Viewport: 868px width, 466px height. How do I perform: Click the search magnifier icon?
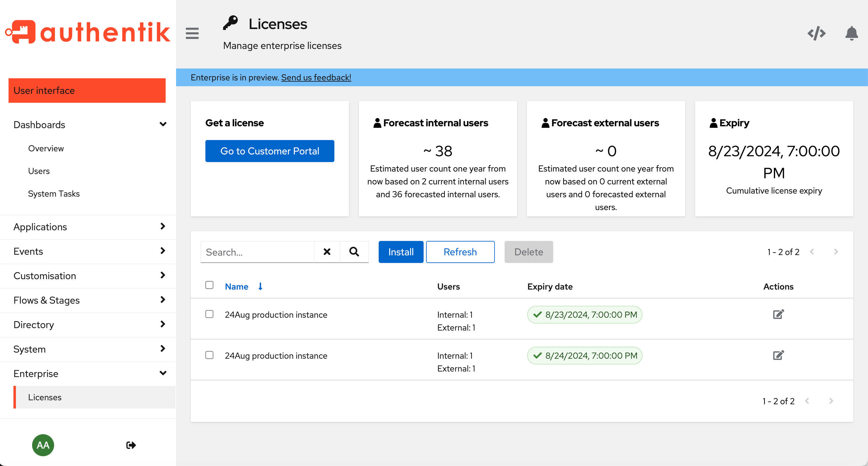pyautogui.click(x=354, y=252)
